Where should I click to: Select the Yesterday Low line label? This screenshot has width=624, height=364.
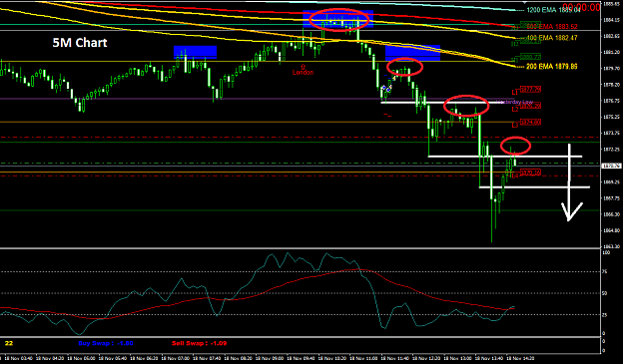pyautogui.click(x=514, y=102)
